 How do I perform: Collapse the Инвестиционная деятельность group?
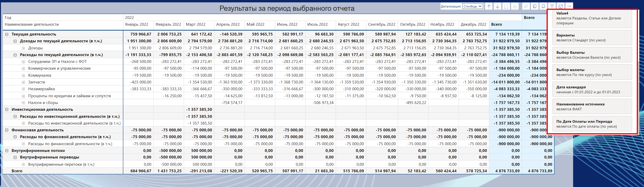click(x=7, y=110)
